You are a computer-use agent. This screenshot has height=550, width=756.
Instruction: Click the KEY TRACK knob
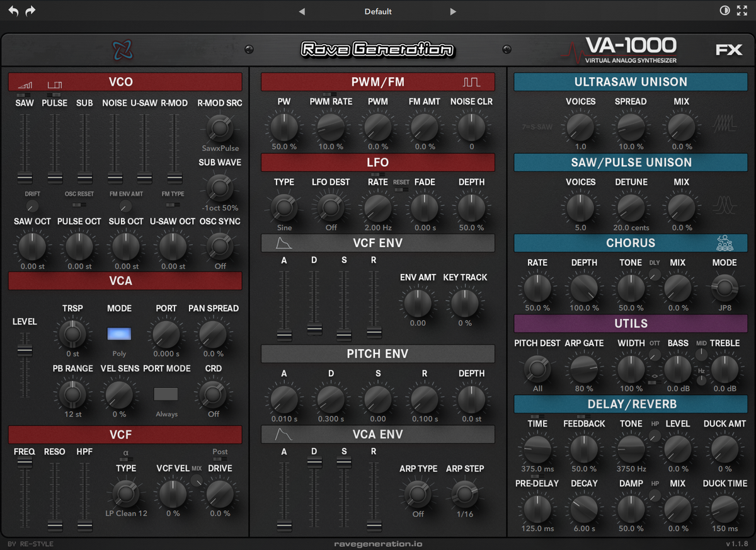pos(464,303)
